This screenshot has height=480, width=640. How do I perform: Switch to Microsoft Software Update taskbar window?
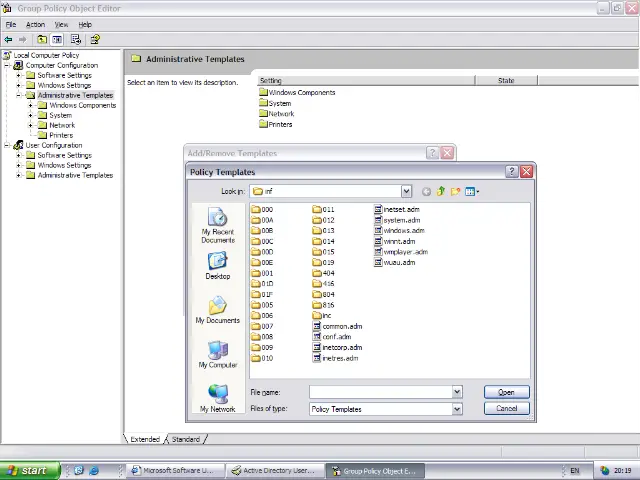pos(176,471)
